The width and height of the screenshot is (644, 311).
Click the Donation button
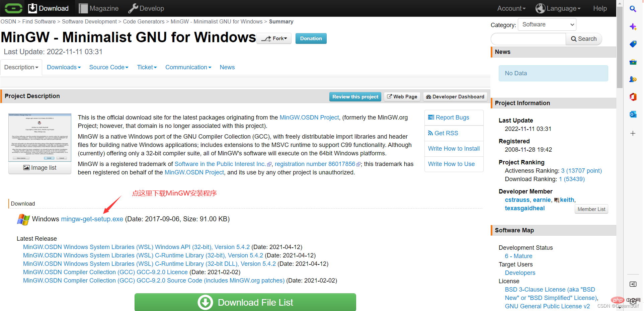311,38
